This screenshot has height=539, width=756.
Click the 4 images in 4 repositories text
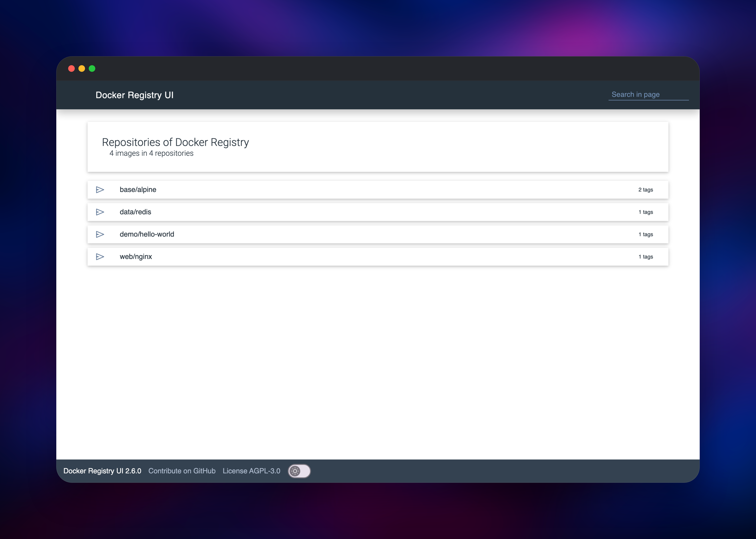(151, 153)
